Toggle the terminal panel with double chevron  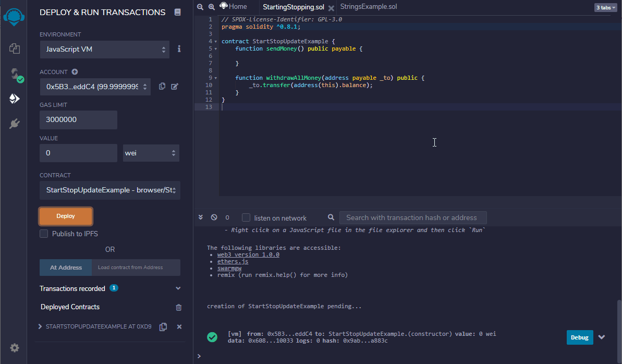coord(201,217)
